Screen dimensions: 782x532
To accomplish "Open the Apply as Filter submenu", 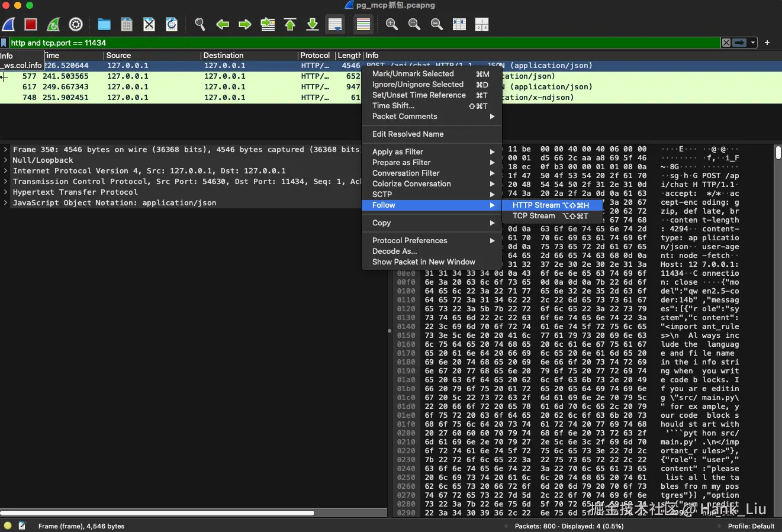I will (432, 152).
